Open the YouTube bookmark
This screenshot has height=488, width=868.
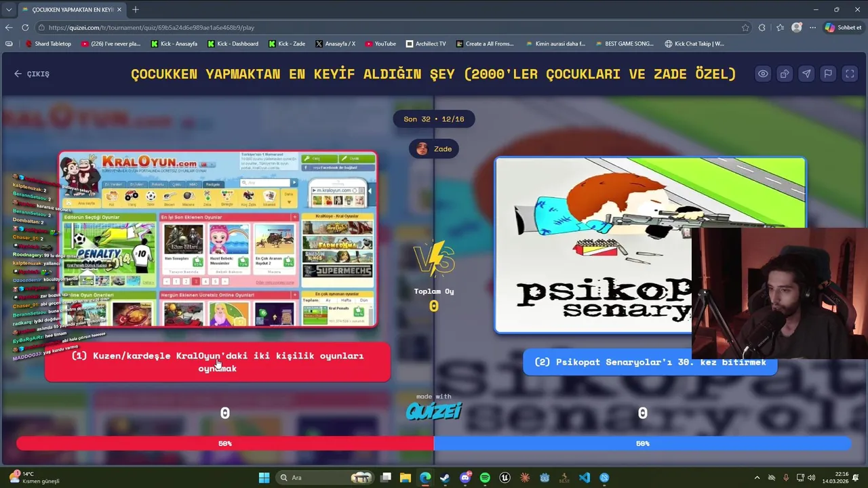(380, 44)
